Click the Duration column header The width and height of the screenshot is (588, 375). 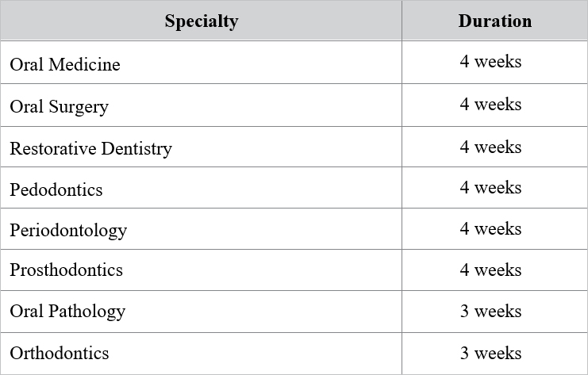coord(494,21)
